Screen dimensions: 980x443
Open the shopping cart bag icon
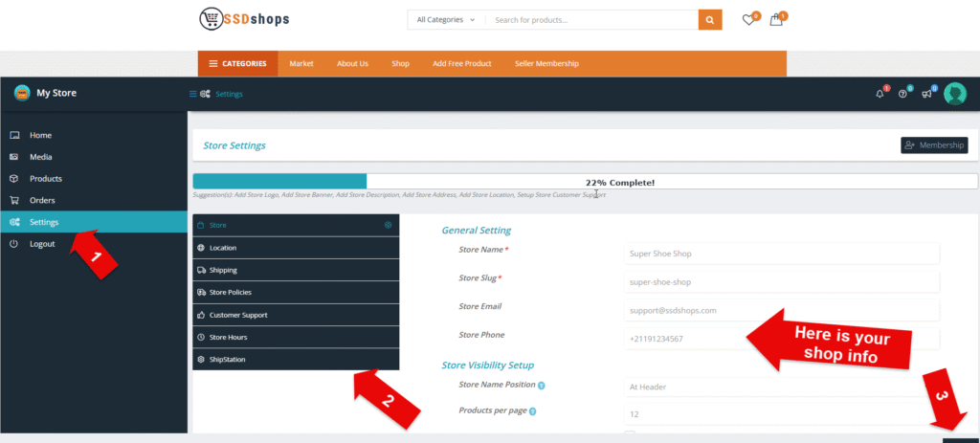776,20
